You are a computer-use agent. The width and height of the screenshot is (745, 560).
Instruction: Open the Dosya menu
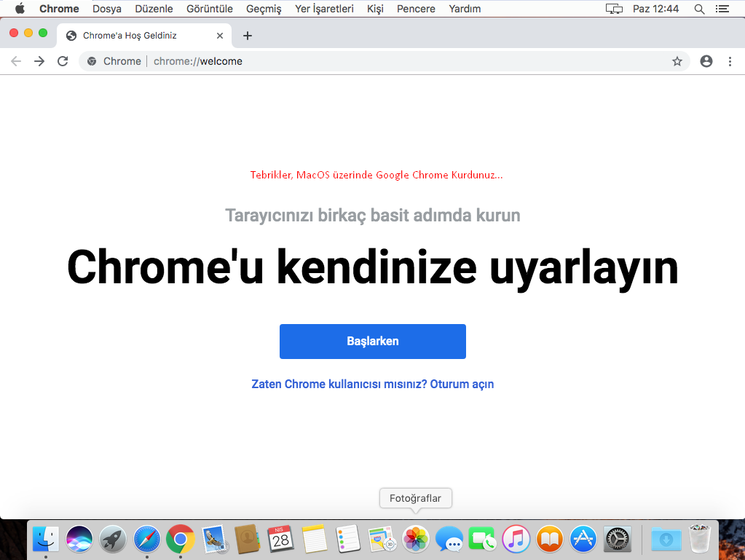click(107, 9)
